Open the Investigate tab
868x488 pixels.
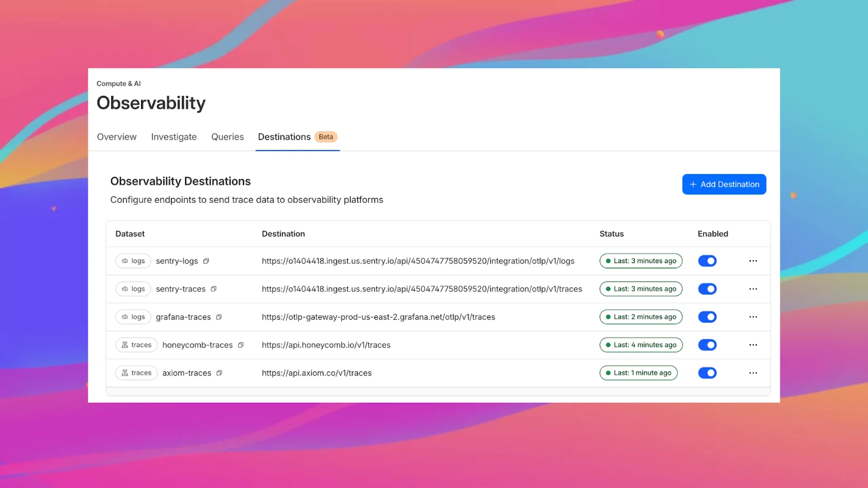[174, 137]
